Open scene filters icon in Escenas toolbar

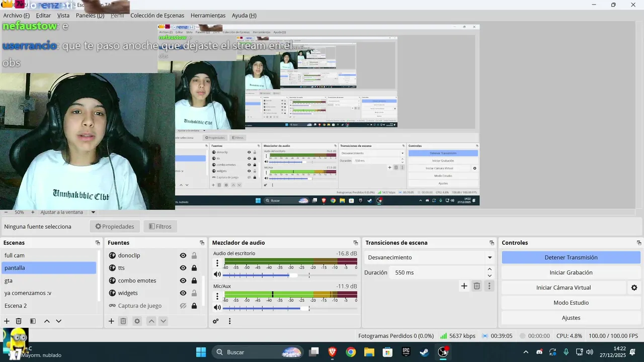tap(33, 321)
